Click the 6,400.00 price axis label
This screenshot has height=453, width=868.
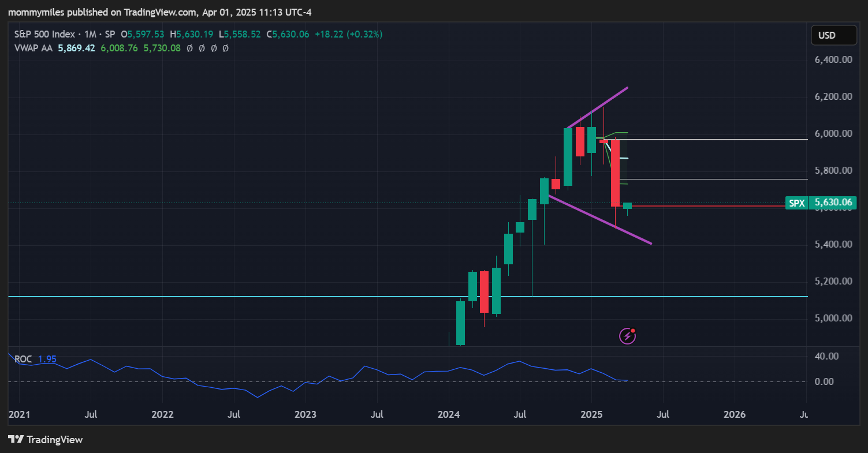coord(833,60)
